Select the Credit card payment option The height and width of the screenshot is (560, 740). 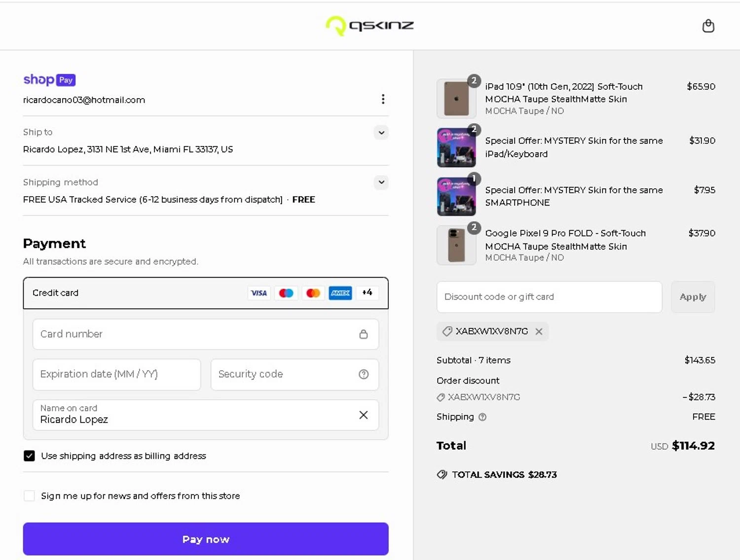(206, 293)
